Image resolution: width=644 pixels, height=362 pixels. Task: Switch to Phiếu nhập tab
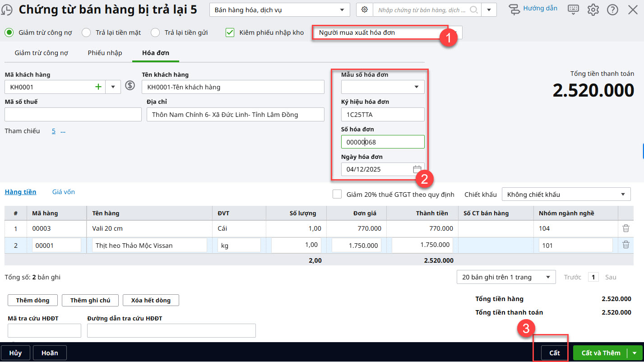click(105, 53)
